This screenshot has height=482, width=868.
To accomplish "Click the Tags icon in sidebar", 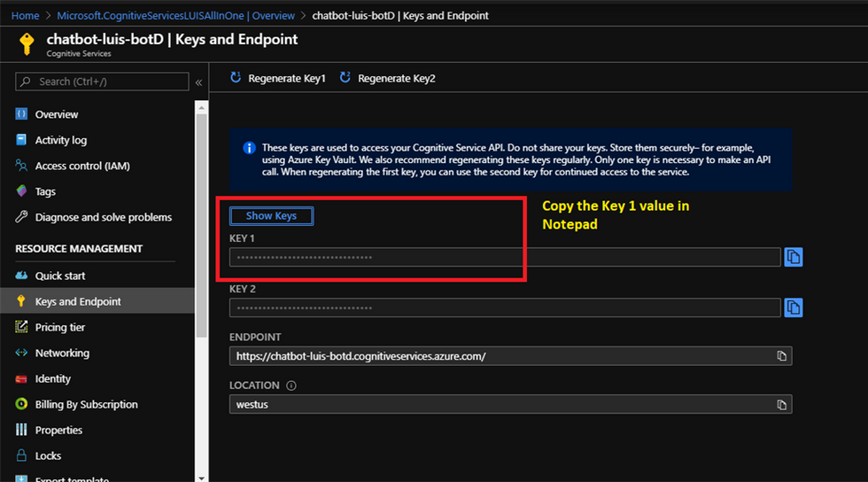I will point(21,191).
